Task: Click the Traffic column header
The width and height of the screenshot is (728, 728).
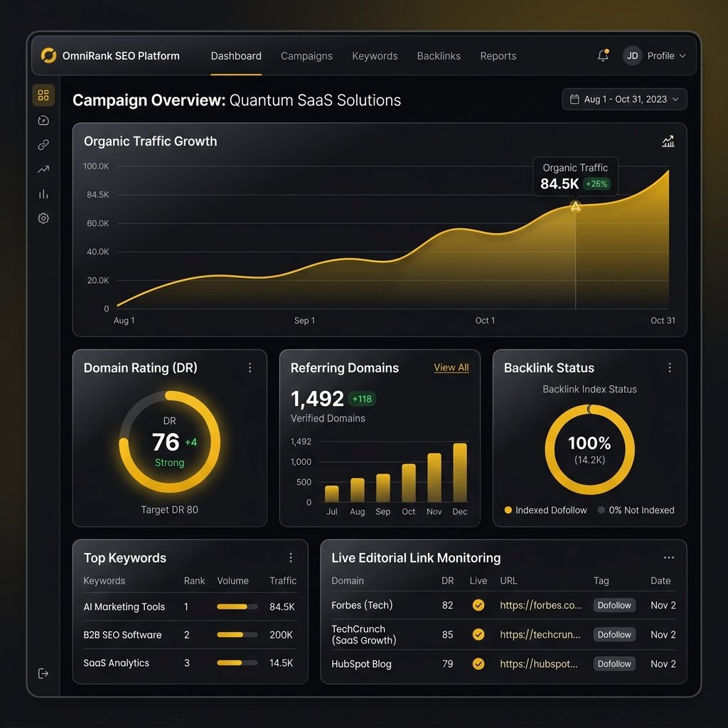Action: click(x=283, y=581)
